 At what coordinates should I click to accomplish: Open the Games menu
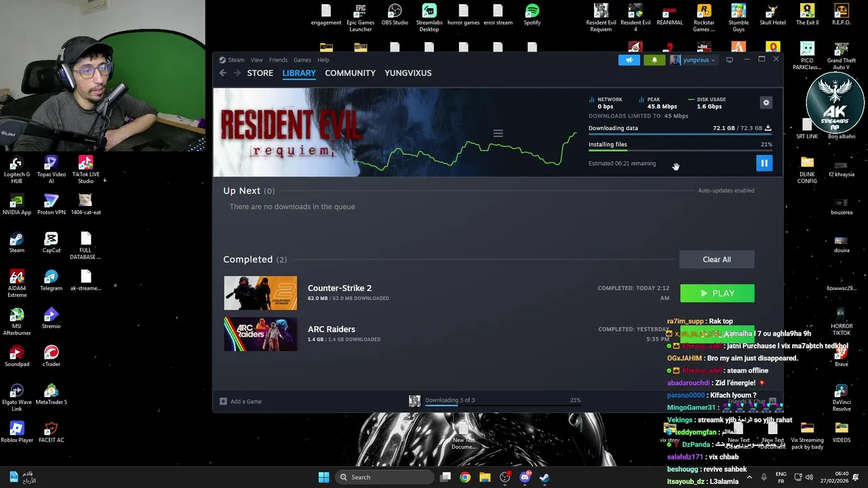pyautogui.click(x=302, y=60)
